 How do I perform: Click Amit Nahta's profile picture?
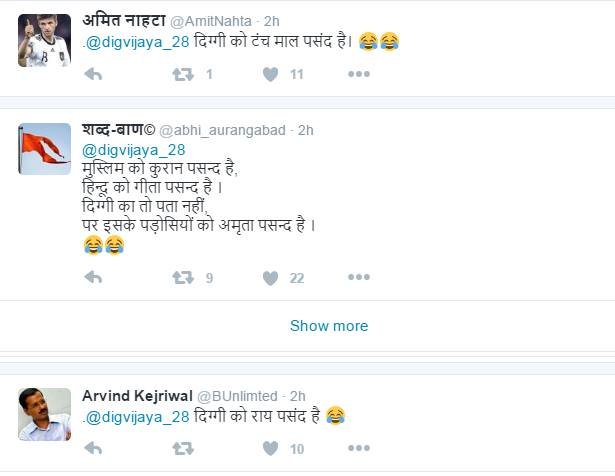(x=45, y=41)
